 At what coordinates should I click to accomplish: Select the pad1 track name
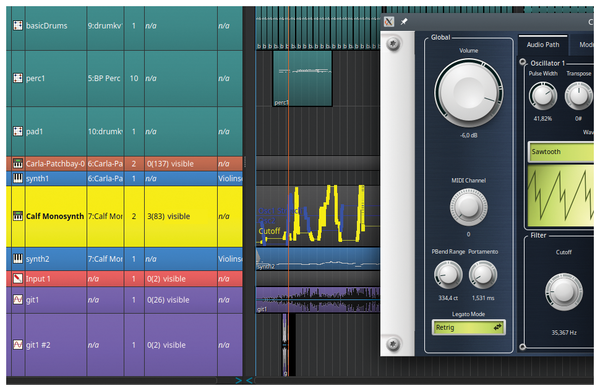pos(34,131)
